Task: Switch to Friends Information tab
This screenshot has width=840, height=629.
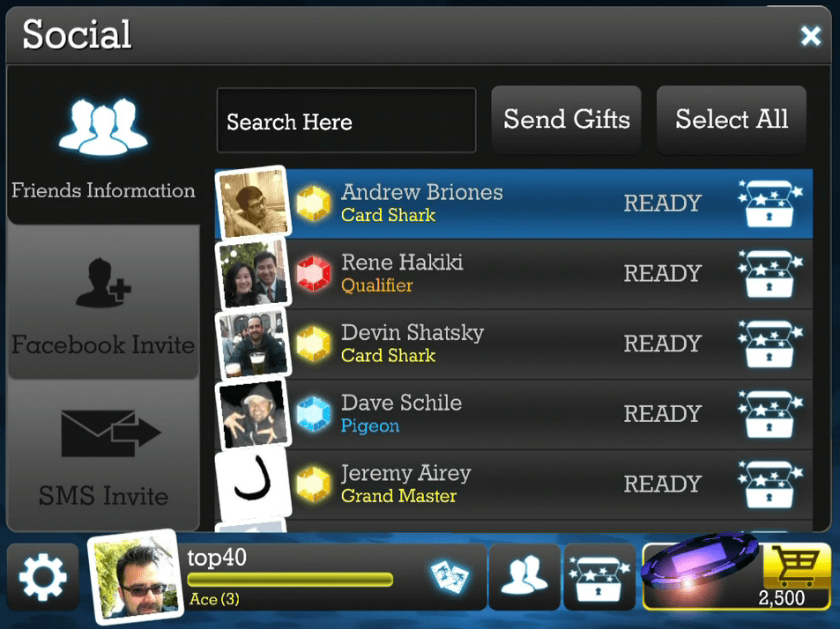Action: tap(103, 146)
